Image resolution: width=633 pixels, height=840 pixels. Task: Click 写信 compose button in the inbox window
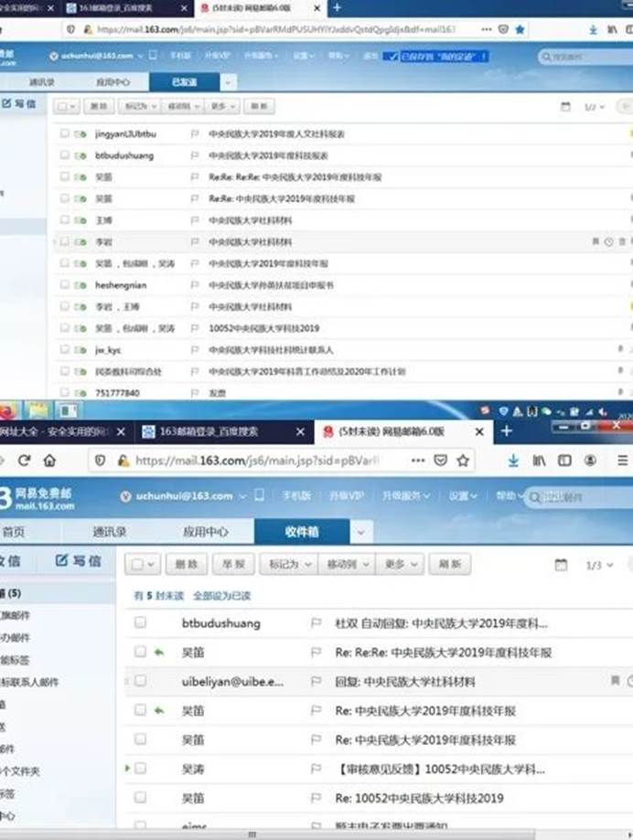tap(79, 560)
